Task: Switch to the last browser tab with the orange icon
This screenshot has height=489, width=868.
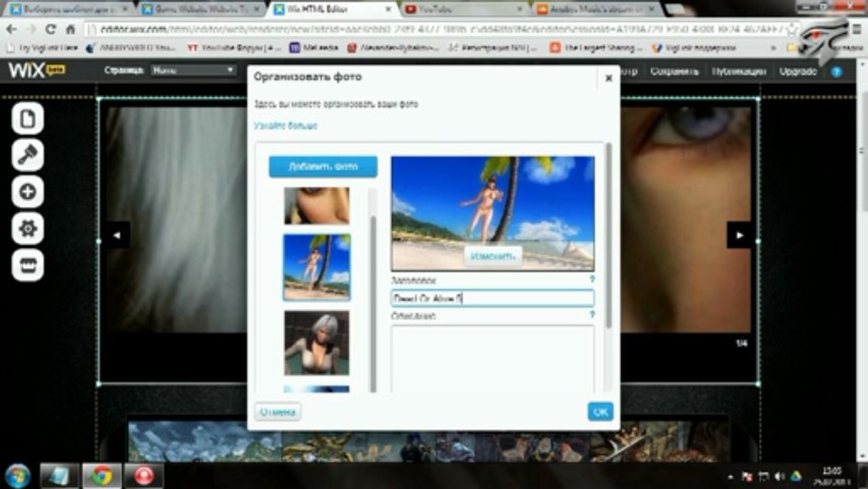Action: pyautogui.click(x=595, y=10)
